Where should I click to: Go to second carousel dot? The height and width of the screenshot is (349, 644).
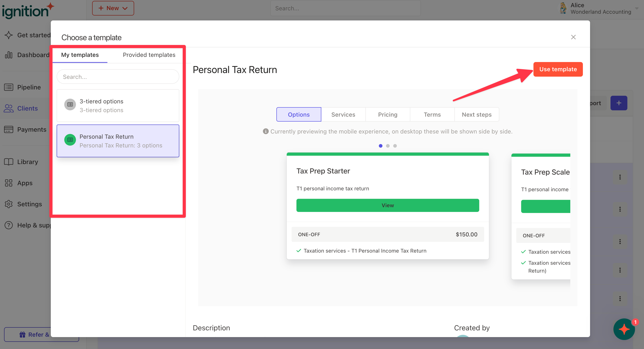388,146
